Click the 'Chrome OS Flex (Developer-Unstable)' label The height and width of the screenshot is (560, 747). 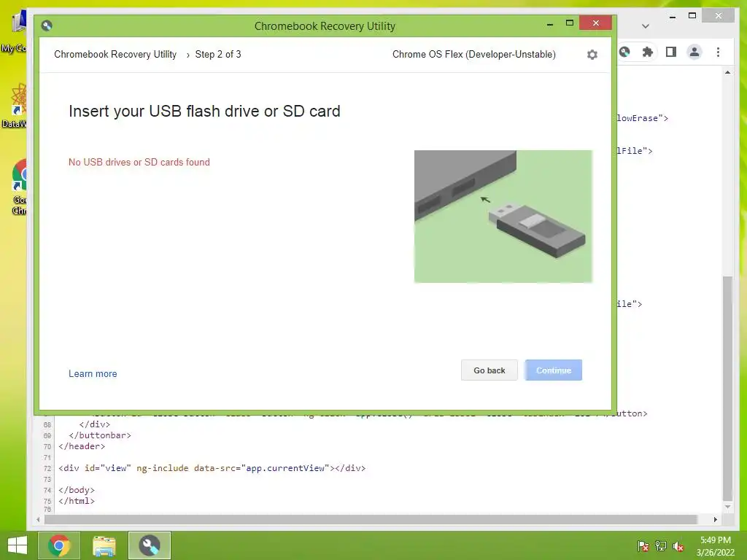coord(474,54)
